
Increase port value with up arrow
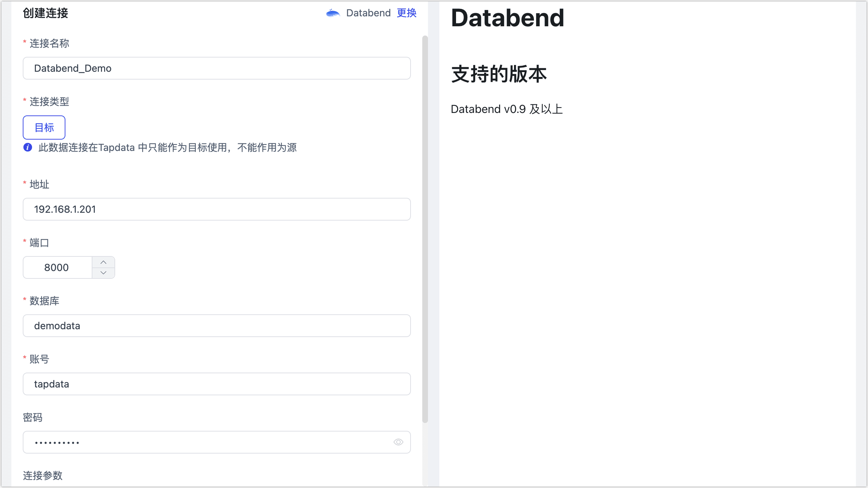(103, 262)
